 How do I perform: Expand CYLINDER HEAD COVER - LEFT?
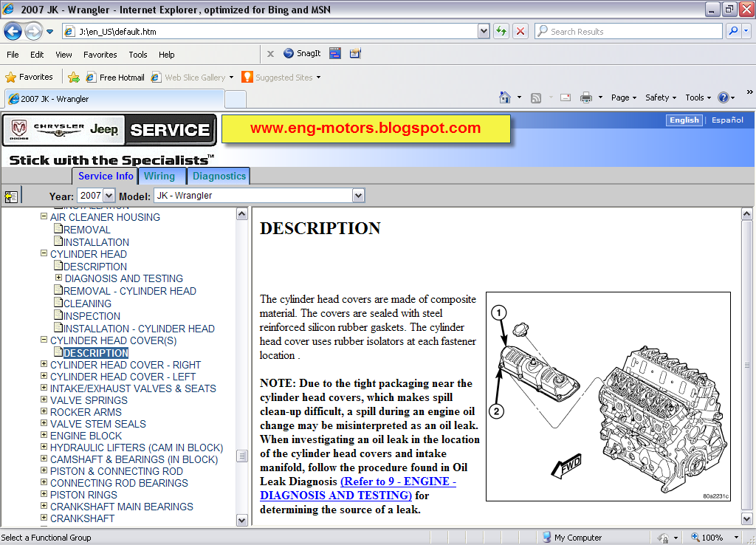click(x=44, y=376)
